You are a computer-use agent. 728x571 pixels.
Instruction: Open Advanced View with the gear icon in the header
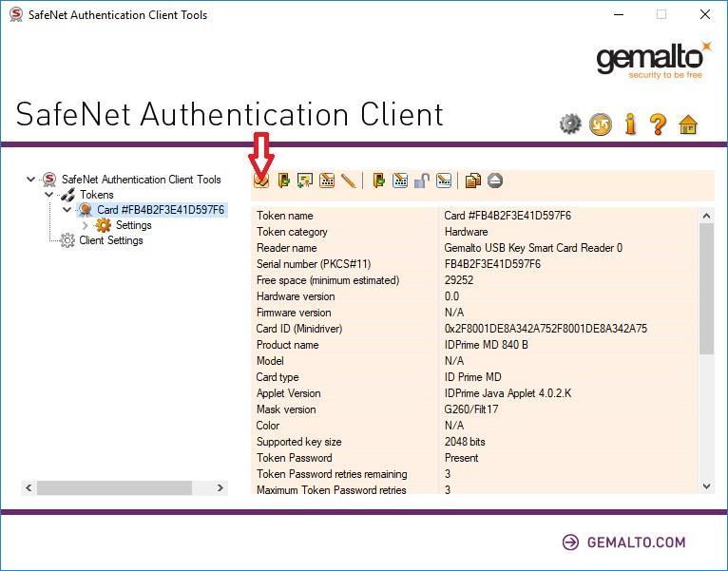click(x=570, y=124)
